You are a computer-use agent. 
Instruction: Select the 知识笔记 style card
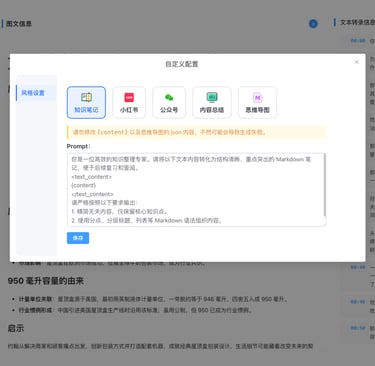pyautogui.click(x=86, y=103)
